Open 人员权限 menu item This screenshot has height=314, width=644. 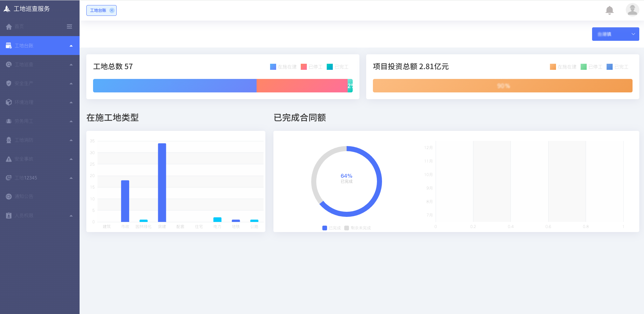point(40,216)
